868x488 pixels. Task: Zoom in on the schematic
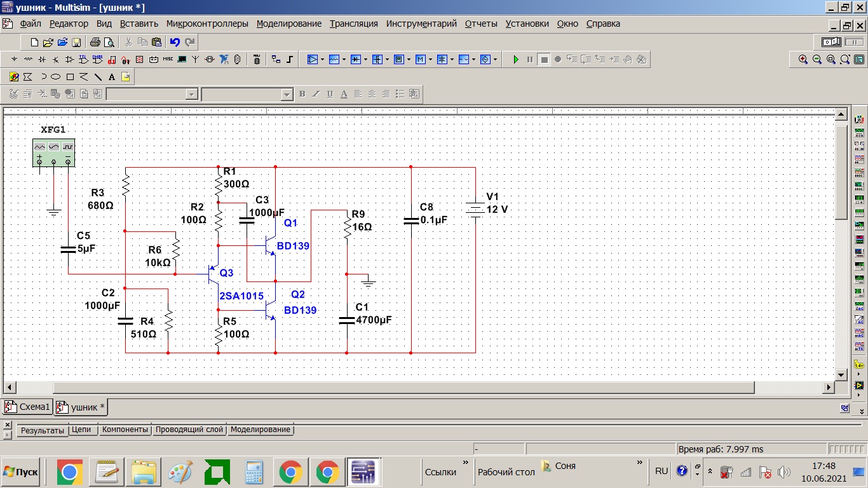[803, 59]
